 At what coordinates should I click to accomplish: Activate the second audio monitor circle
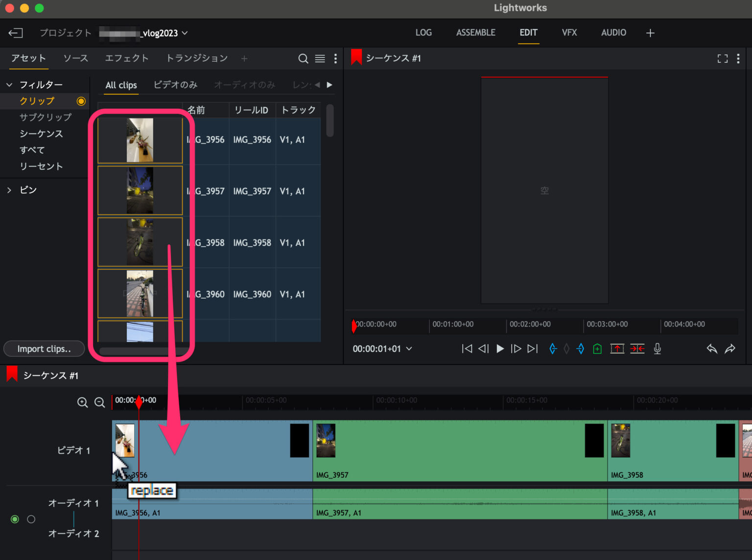tap(31, 519)
